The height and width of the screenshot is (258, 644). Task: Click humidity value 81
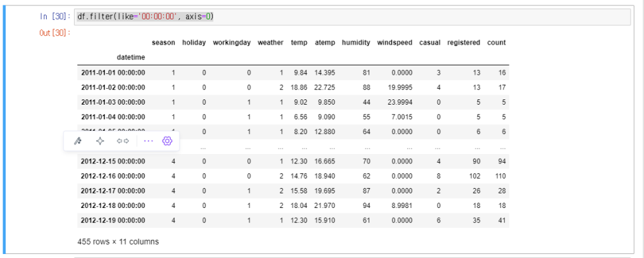(367, 73)
